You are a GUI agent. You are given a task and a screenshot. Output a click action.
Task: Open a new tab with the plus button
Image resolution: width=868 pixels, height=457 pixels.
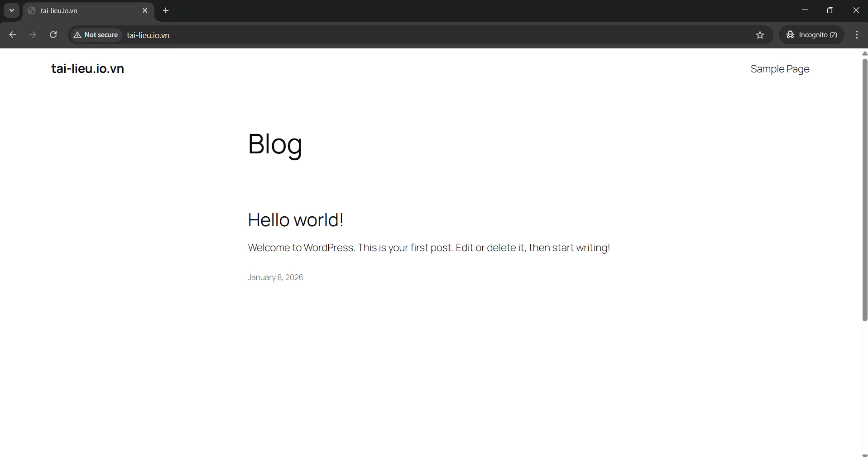point(166,10)
